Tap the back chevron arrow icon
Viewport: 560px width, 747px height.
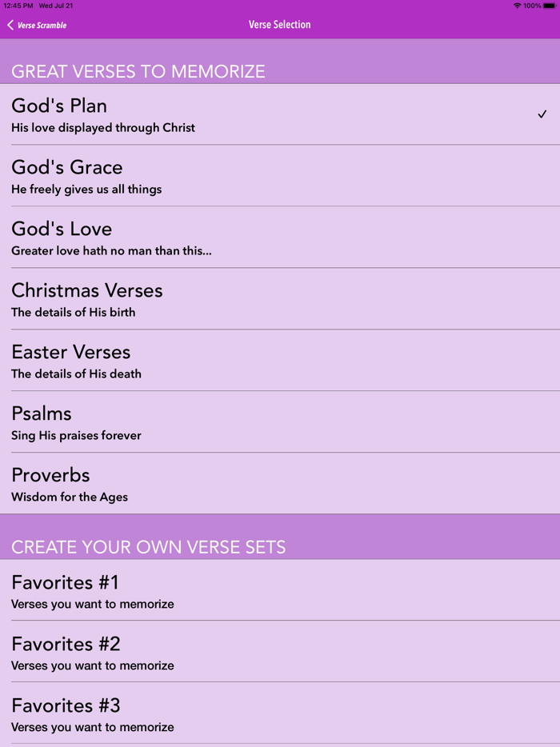[x=10, y=25]
